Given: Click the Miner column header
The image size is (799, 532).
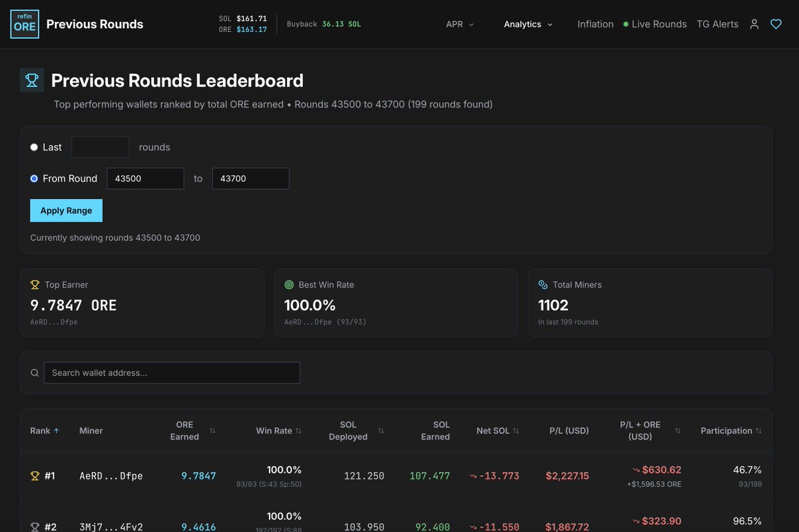Looking at the screenshot, I should click(91, 431).
